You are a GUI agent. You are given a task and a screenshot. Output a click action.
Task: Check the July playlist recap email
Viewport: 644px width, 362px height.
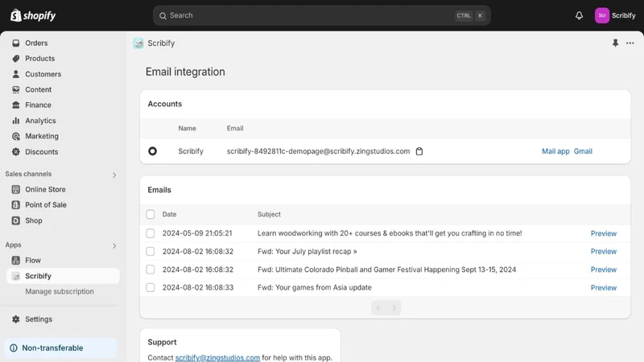(x=151, y=251)
